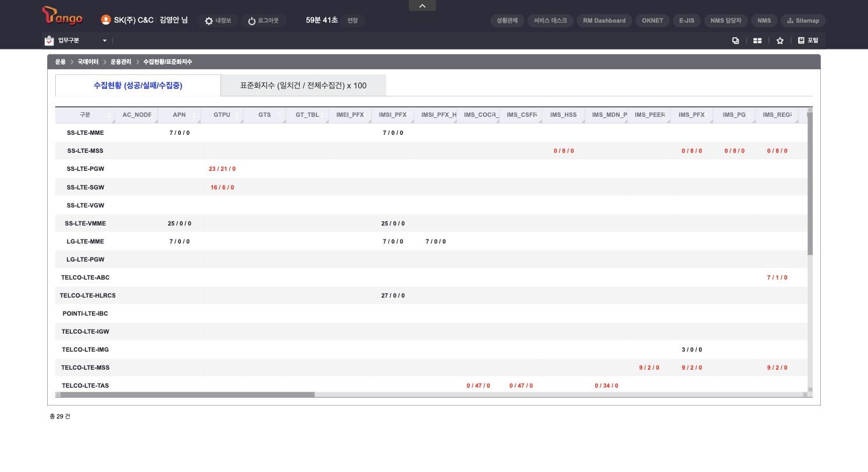Switch to 표준화지수 tab
The height and width of the screenshot is (472, 868).
(x=303, y=85)
